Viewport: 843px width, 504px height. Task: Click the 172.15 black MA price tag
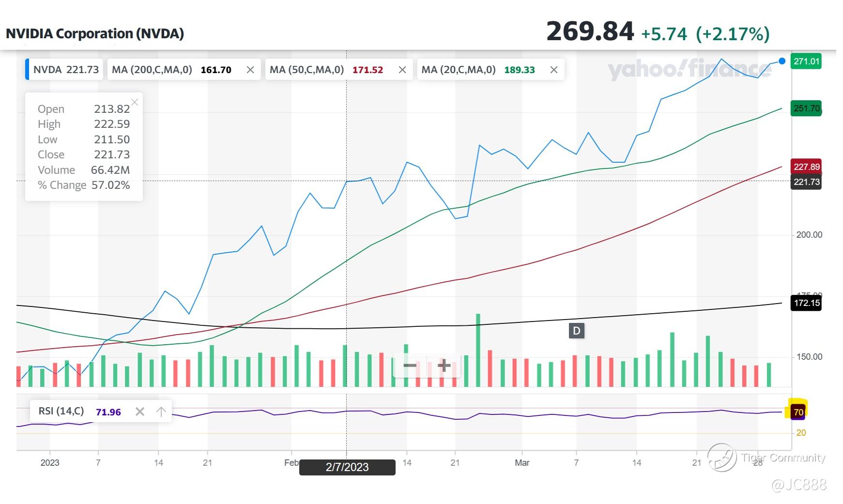point(806,303)
